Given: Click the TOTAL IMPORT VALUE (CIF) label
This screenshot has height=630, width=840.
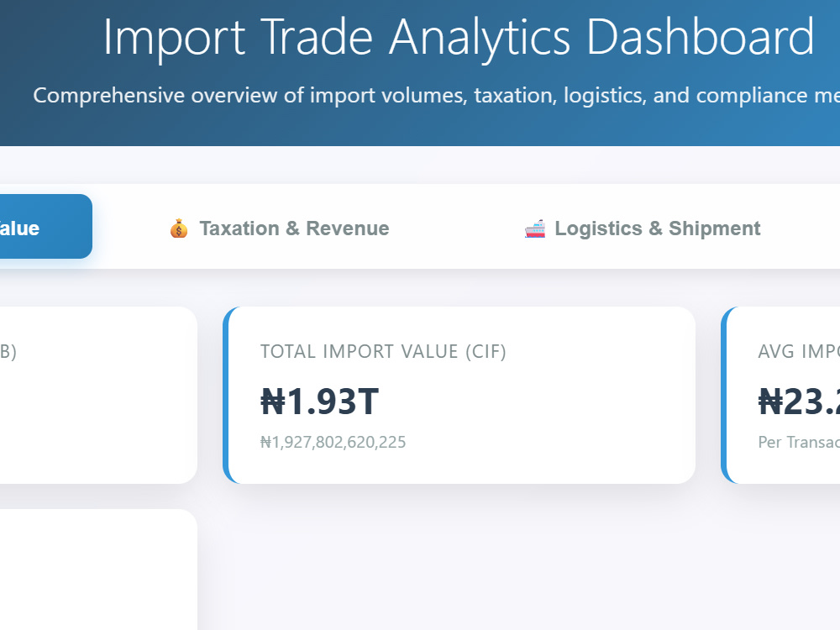Looking at the screenshot, I should click(x=383, y=351).
